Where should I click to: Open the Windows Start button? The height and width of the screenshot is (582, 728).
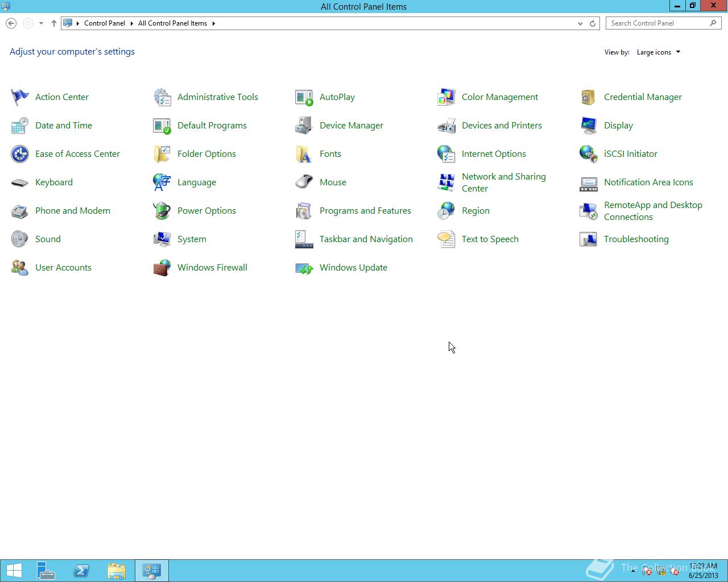pos(14,571)
